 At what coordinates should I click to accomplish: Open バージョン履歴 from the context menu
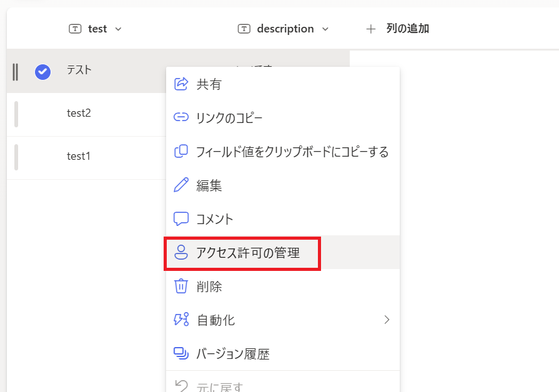coord(232,354)
